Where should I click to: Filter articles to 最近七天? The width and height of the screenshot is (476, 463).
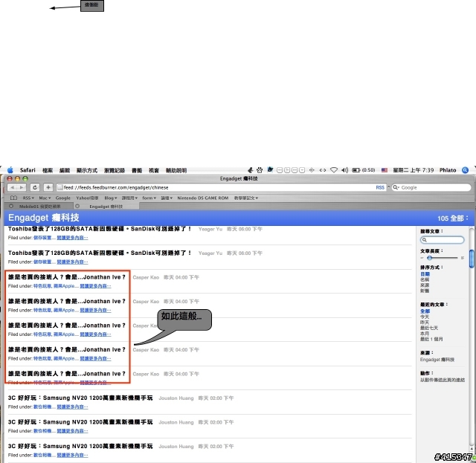click(429, 328)
